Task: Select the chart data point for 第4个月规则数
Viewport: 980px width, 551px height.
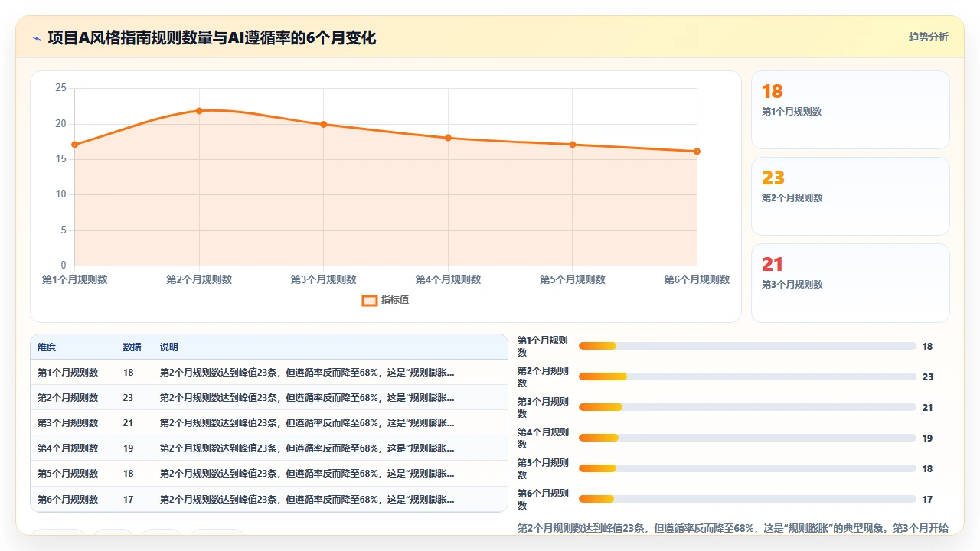Action: [448, 138]
